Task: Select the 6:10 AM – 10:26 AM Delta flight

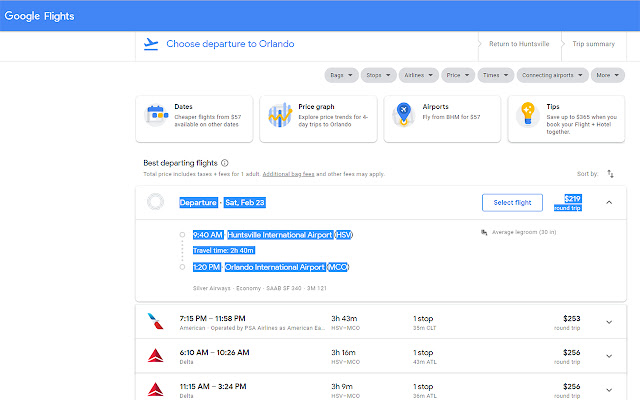Action: click(x=381, y=356)
